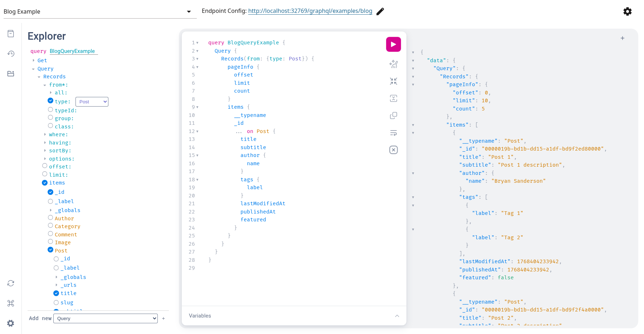Uncheck the items field in the Explorer

(x=45, y=182)
